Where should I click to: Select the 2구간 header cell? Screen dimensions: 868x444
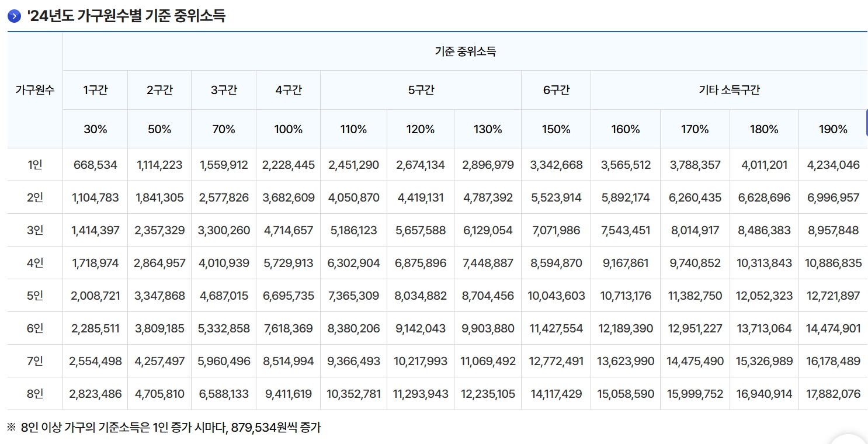tap(159, 90)
